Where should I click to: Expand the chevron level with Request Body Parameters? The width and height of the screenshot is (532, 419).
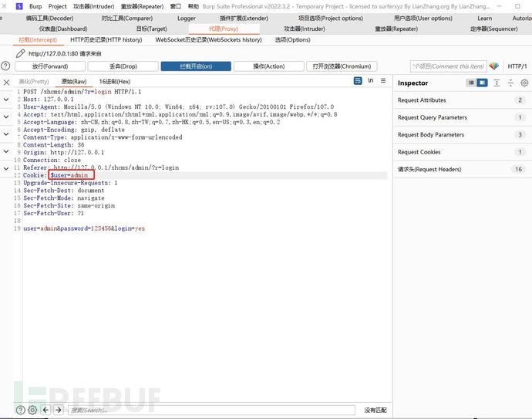tap(6, 133)
